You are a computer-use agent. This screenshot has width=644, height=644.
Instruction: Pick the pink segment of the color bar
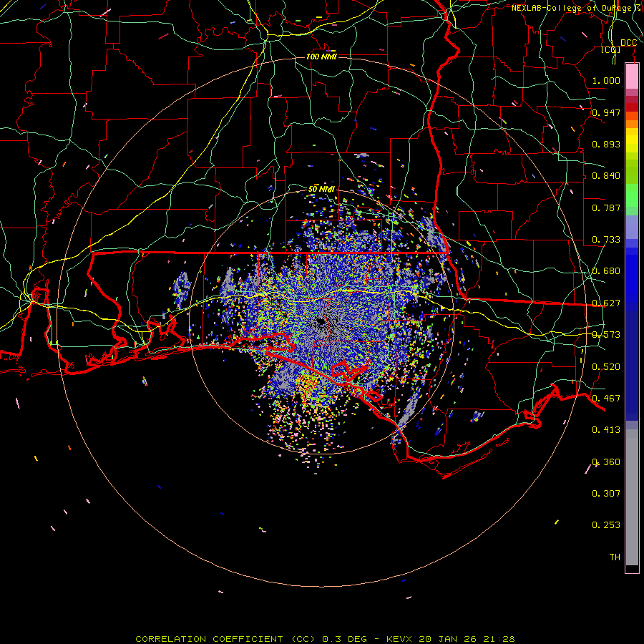click(x=632, y=76)
